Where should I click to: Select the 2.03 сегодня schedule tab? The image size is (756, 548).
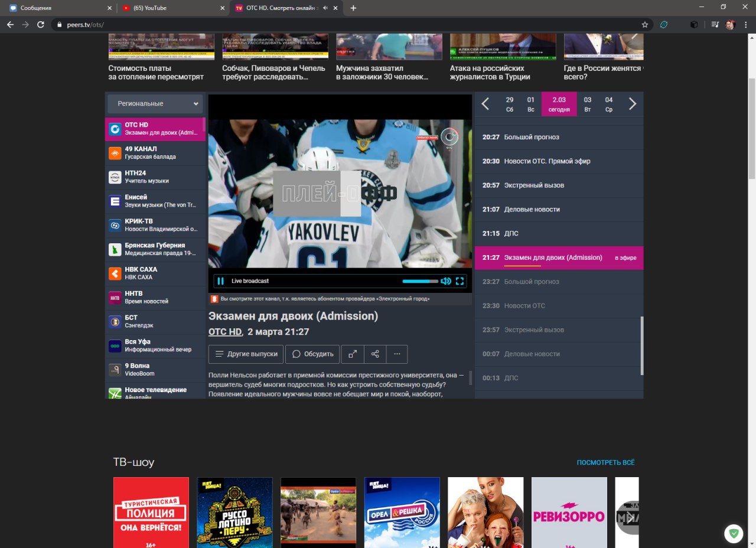(x=559, y=104)
